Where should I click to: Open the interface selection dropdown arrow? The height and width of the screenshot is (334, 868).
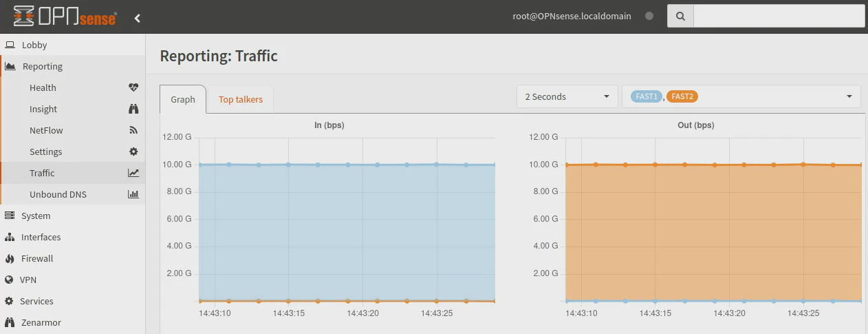click(849, 96)
